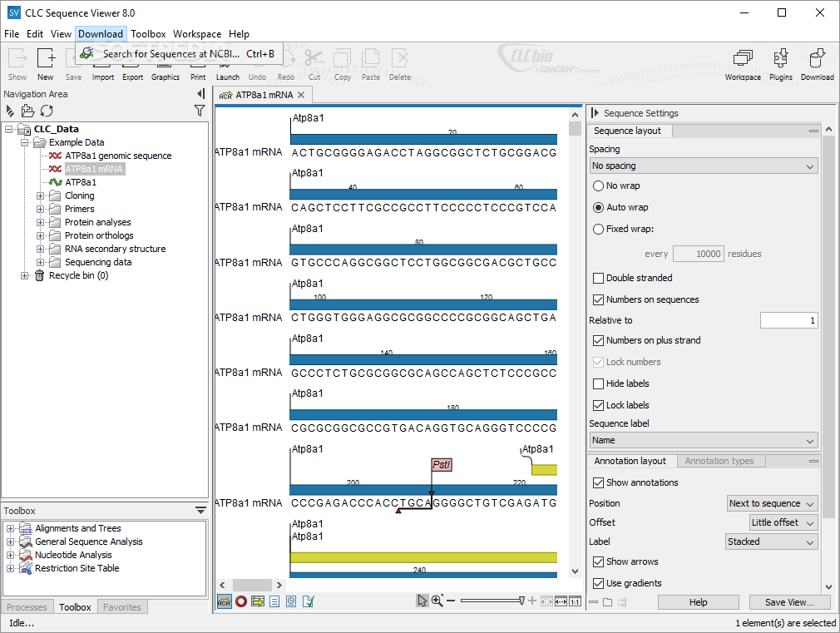Screen dimensions: 840x633
Task: Click the refresh icon in Navigation Area
Action: coord(47,111)
